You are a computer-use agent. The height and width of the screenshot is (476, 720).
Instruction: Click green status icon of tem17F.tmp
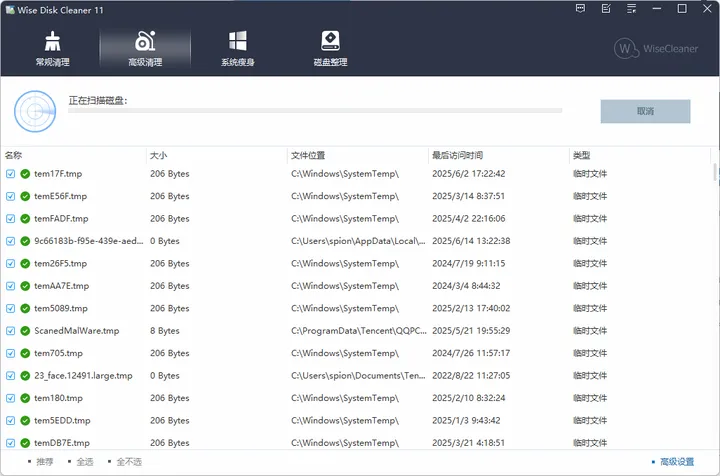point(25,174)
